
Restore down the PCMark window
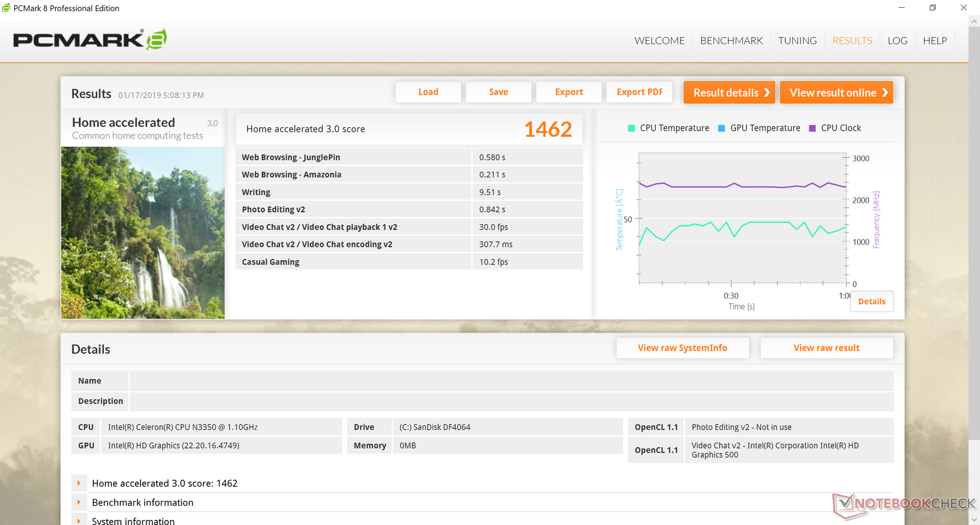pyautogui.click(x=933, y=8)
